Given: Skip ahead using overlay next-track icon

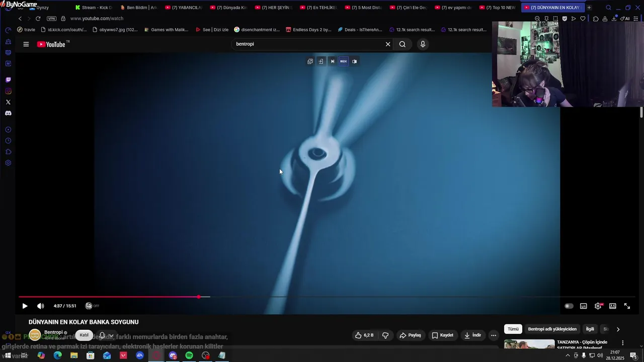Looking at the screenshot, I should point(333,61).
